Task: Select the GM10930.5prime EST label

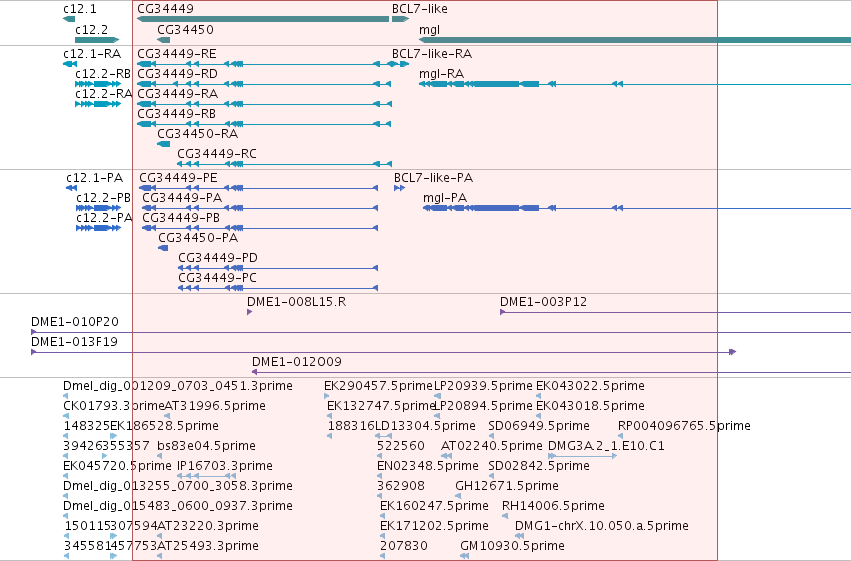Action: (x=512, y=547)
